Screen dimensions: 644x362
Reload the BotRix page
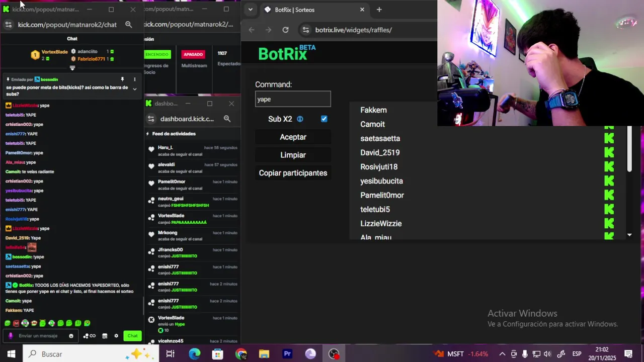point(285,30)
